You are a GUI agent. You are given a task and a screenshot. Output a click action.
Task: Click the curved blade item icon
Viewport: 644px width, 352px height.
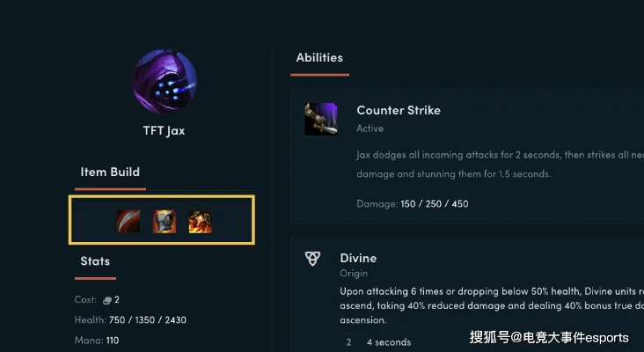(x=128, y=222)
